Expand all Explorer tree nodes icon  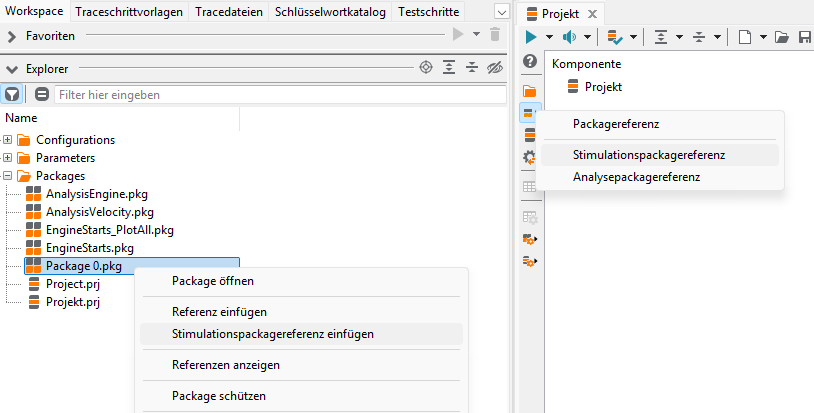coord(449,67)
